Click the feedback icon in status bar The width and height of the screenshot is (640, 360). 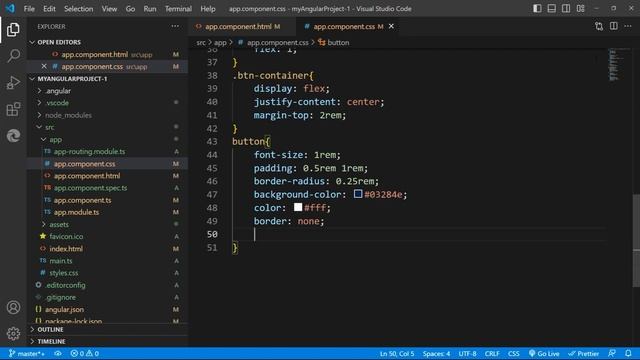click(x=611, y=353)
